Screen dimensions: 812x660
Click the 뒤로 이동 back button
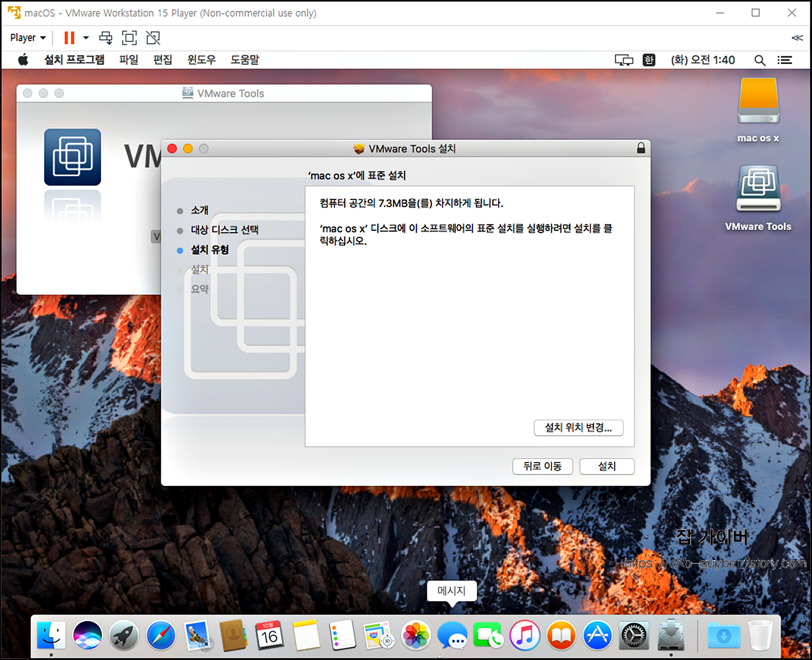(x=542, y=466)
